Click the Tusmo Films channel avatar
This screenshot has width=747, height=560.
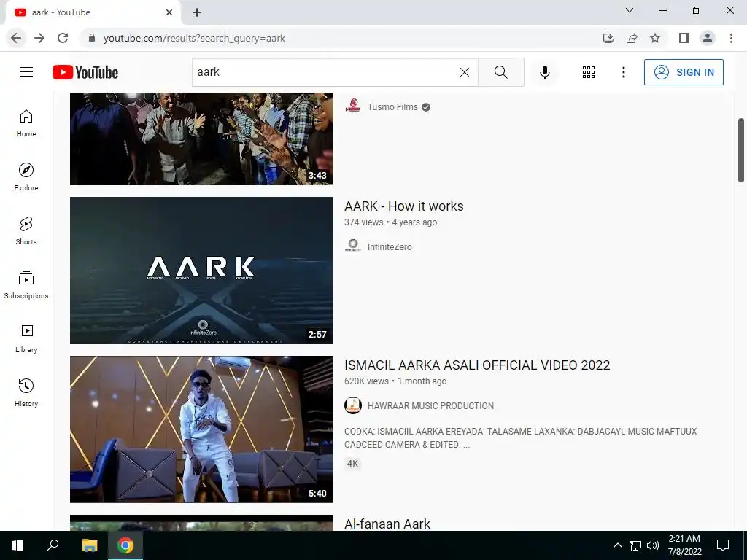353,105
